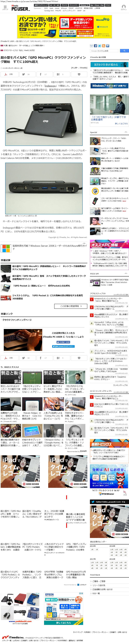Open RSS一覧 link
The width and height of the screenshot is (129, 644).
(96, 593)
